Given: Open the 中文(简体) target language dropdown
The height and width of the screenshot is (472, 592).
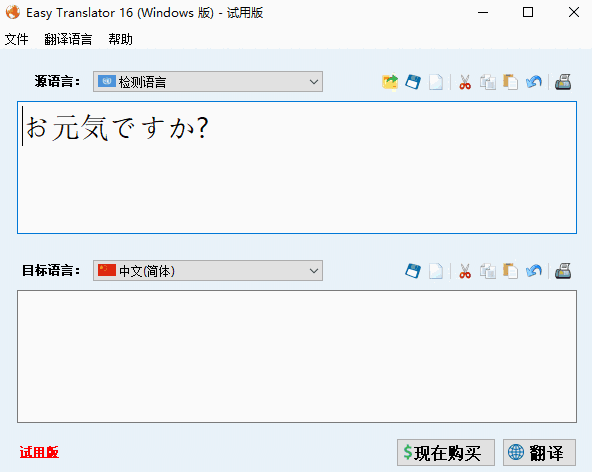Looking at the screenshot, I should (x=208, y=270).
